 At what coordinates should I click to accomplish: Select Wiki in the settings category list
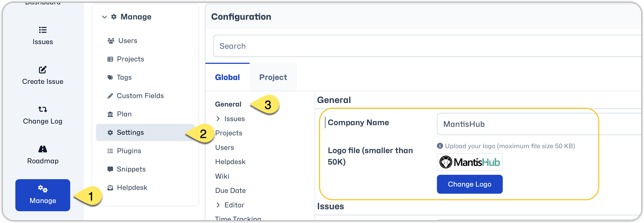pyautogui.click(x=222, y=176)
